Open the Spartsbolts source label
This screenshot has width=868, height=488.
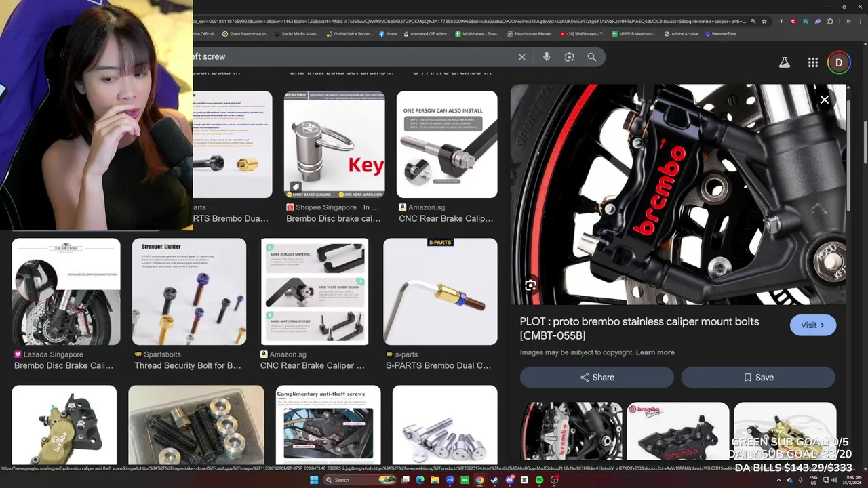pyautogui.click(x=157, y=354)
